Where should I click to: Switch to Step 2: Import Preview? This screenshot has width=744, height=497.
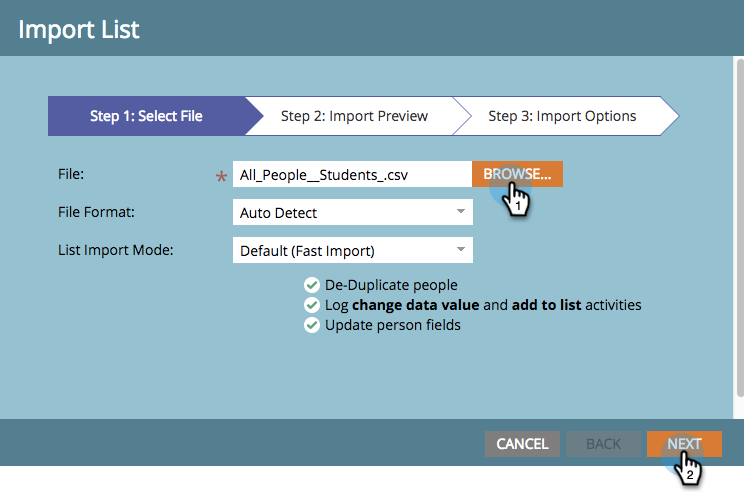(x=354, y=116)
